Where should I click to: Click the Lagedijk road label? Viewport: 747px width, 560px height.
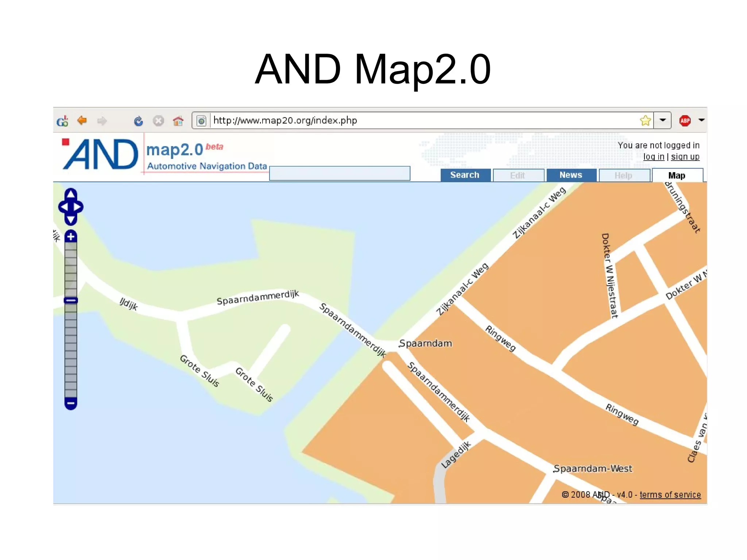(x=456, y=455)
